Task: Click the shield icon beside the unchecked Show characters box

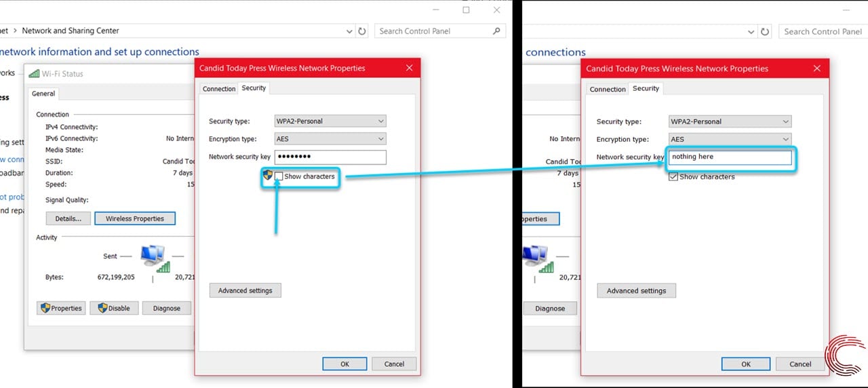Action: [x=268, y=176]
